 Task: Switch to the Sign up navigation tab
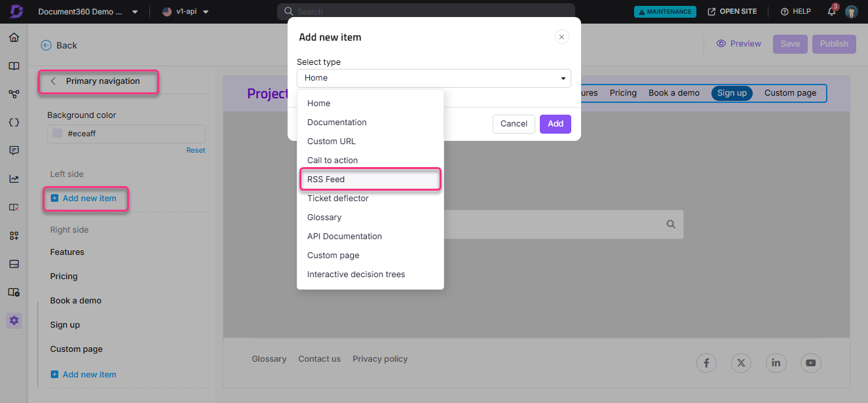[x=732, y=92]
